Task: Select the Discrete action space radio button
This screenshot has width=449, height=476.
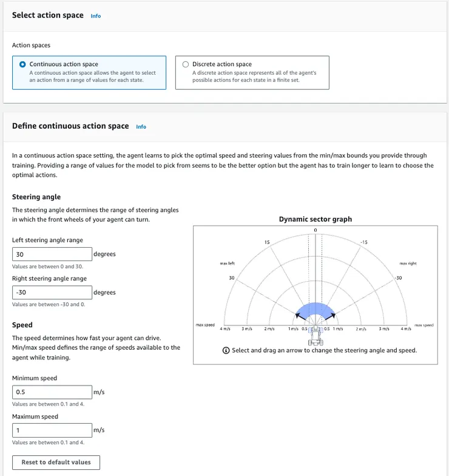Action: click(186, 64)
